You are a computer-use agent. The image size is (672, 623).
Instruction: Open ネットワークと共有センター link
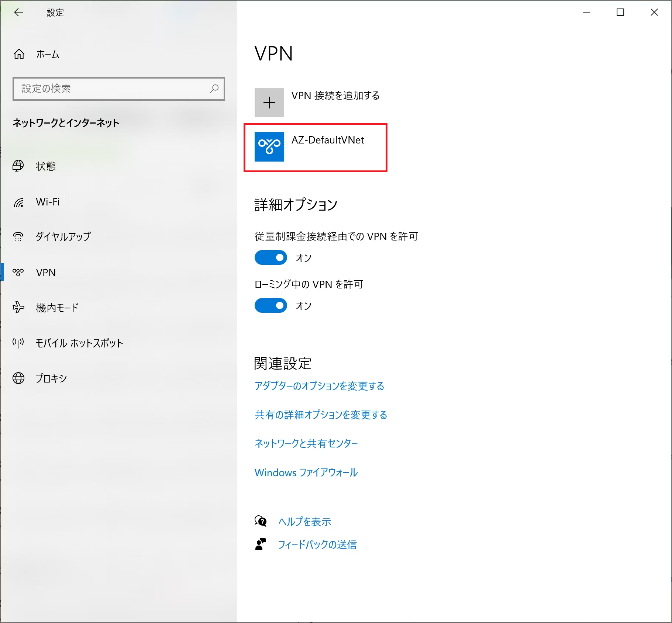click(x=306, y=443)
